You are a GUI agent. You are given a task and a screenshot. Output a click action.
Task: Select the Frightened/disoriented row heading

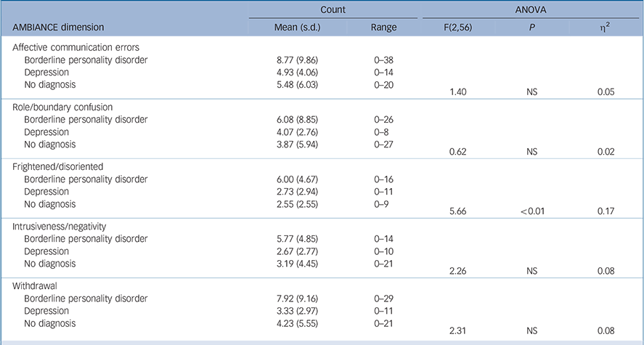click(54, 166)
